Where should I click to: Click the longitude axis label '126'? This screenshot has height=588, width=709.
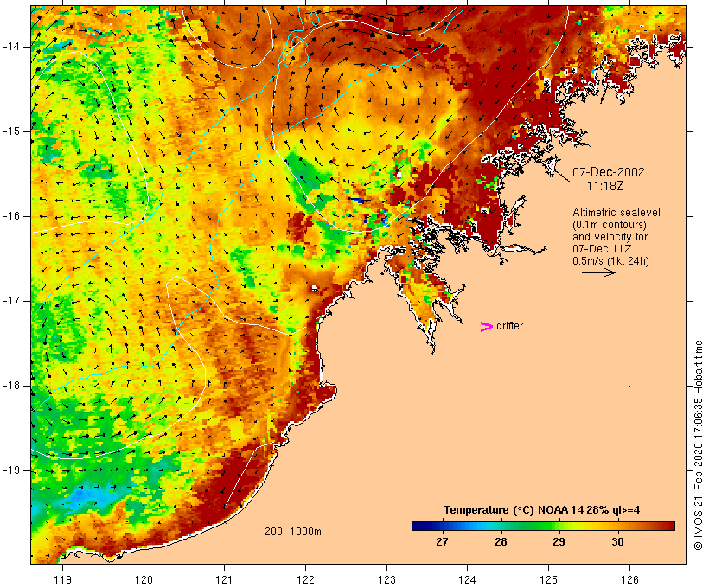click(629, 580)
